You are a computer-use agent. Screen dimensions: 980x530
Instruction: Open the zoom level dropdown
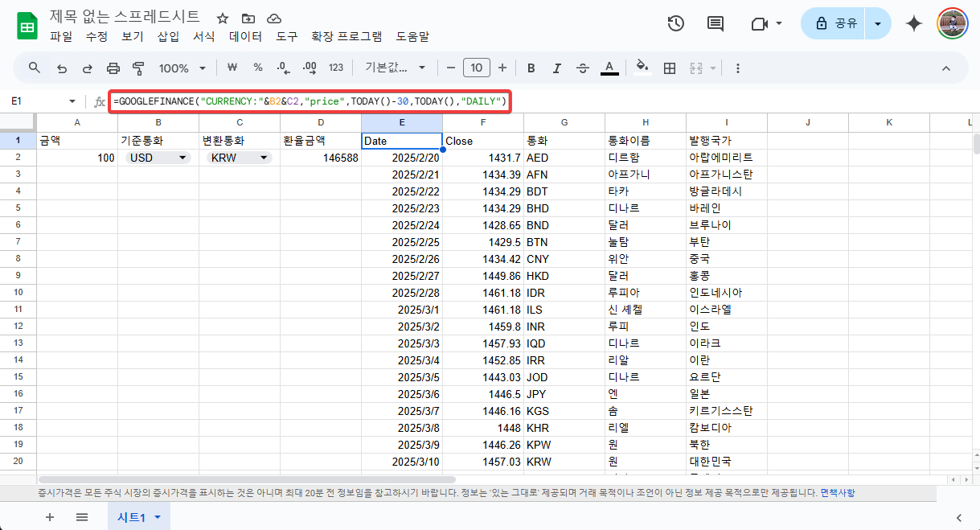(x=182, y=68)
